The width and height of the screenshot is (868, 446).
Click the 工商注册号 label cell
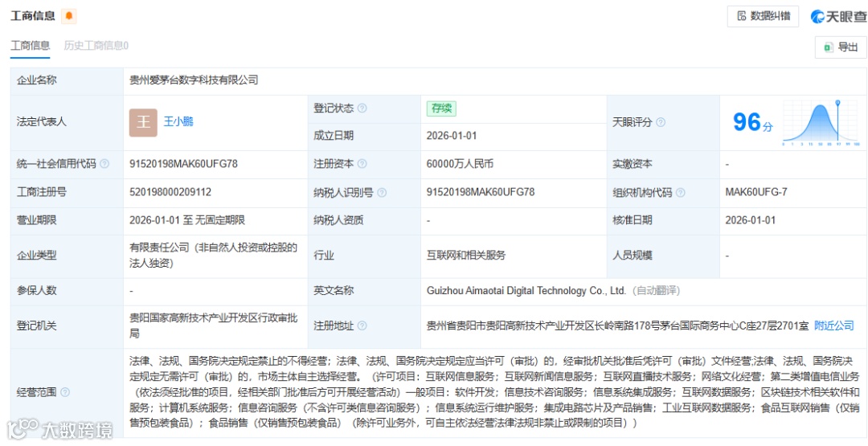pos(67,192)
